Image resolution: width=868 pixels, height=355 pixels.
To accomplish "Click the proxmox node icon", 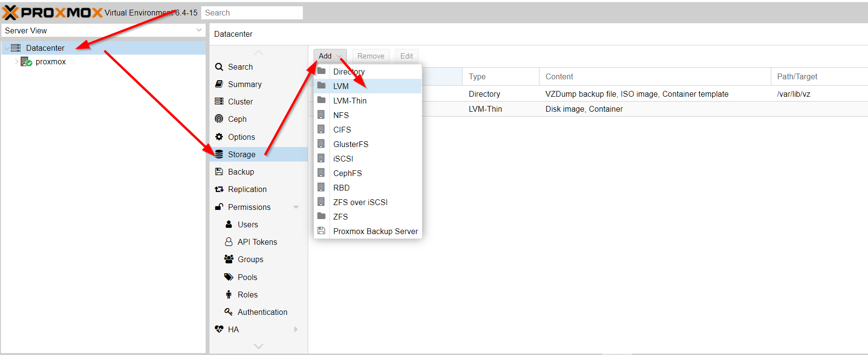I will point(26,61).
